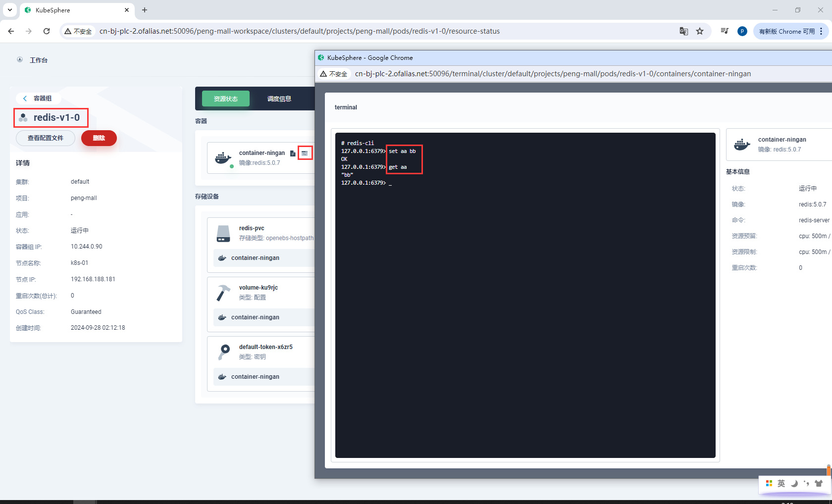Go forward in browser history
832x504 pixels.
(29, 31)
